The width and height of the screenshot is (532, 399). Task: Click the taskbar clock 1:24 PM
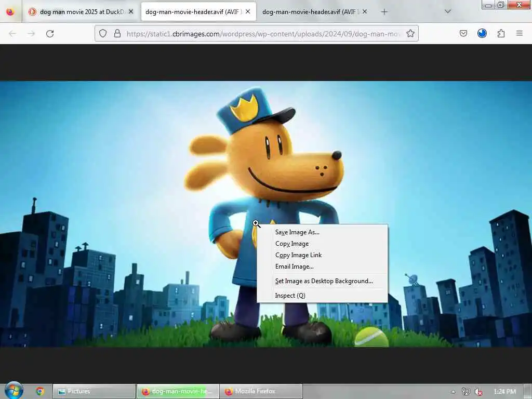tap(505, 392)
